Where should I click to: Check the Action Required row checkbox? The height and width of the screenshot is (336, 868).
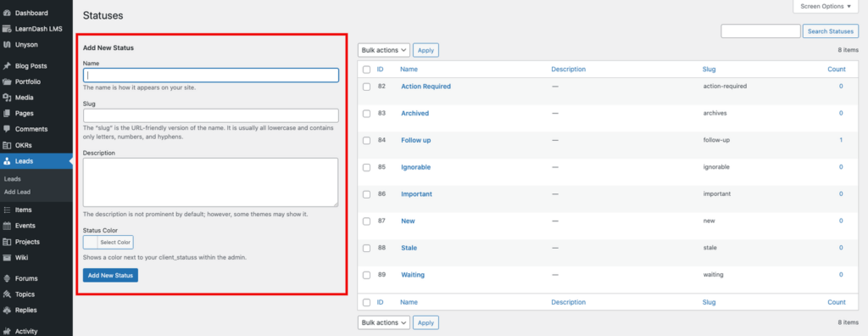click(x=366, y=87)
